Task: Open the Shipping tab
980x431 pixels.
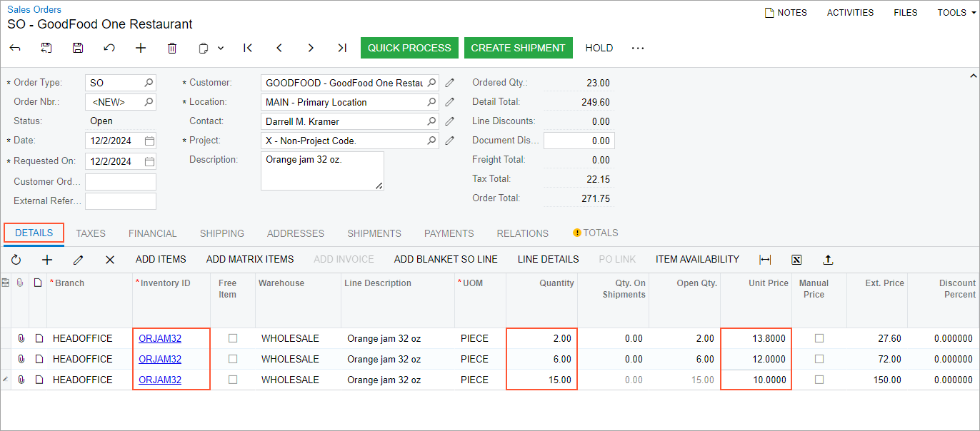Action: 222,233
